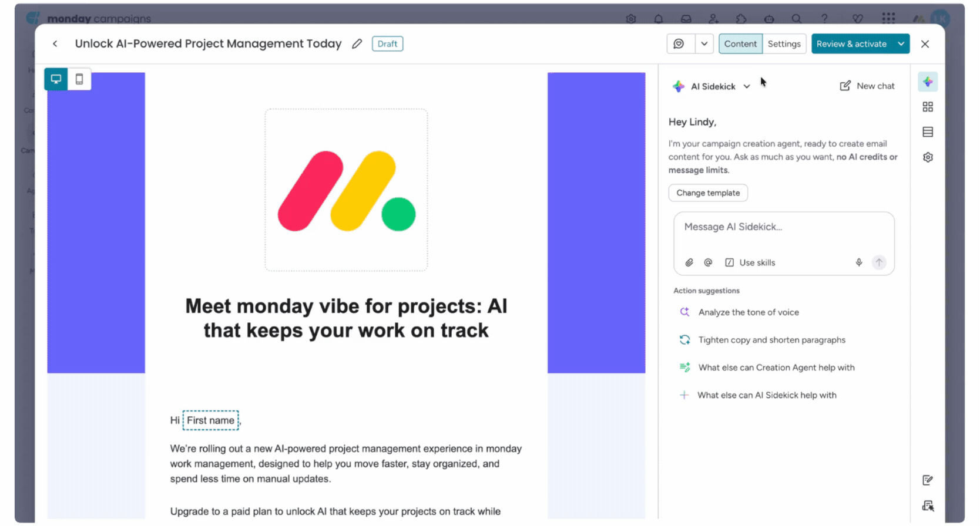The height and width of the screenshot is (526, 980).
Task: Select the Content tab
Action: 740,44
